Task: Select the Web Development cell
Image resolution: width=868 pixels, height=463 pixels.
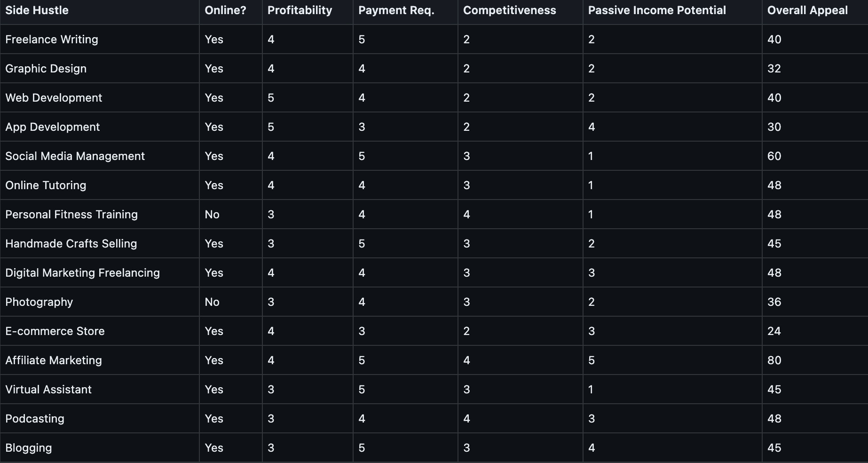Action: [54, 98]
